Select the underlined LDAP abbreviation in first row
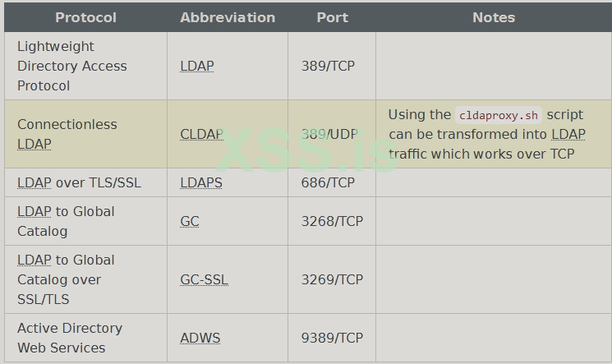 tap(197, 66)
